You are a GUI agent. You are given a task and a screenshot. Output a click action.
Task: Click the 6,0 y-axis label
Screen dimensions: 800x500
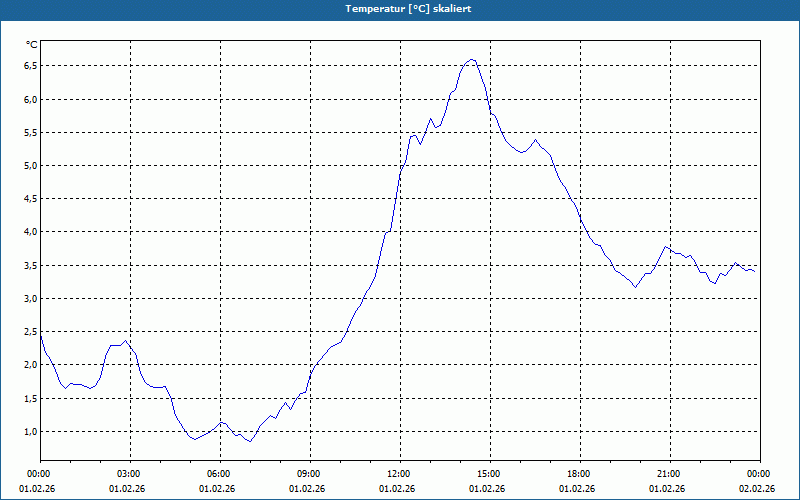click(31, 99)
